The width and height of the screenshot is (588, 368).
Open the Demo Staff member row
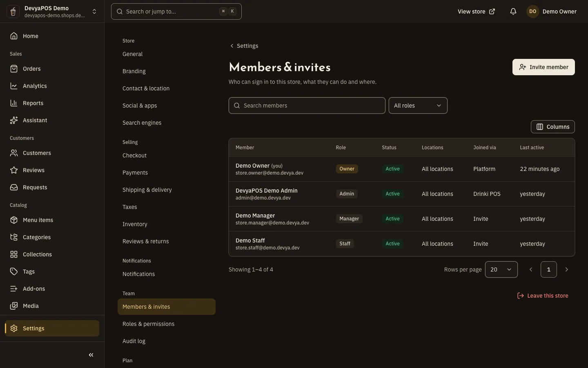tap(402, 244)
